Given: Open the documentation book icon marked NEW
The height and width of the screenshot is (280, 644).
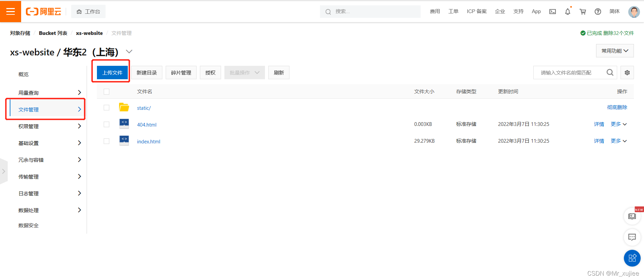Looking at the screenshot, I should pyautogui.click(x=632, y=216).
